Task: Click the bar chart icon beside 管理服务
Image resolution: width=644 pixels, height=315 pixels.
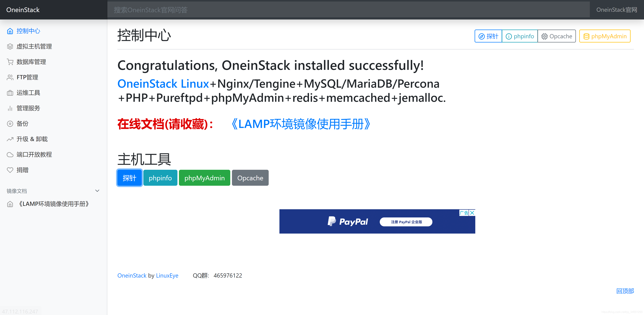Action: coord(10,108)
